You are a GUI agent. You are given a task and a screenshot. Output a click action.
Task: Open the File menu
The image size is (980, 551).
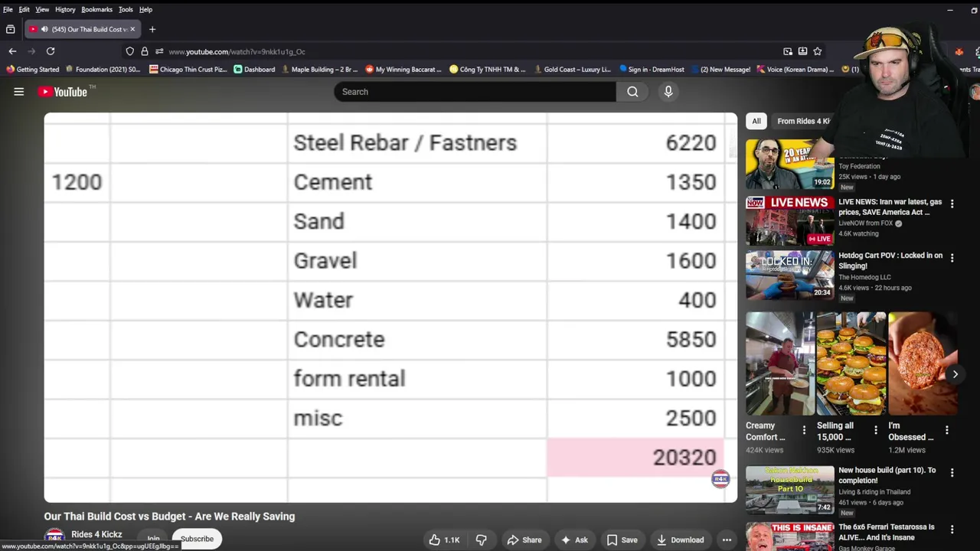8,9
